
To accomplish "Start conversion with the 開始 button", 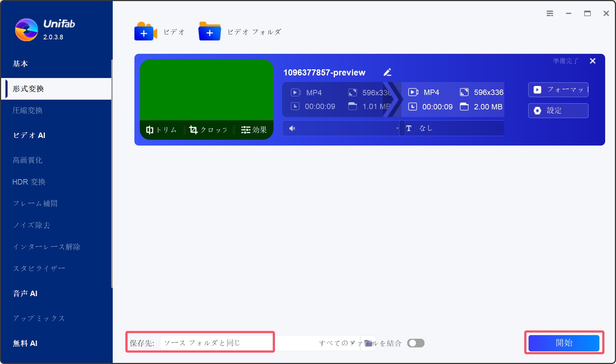I will click(x=564, y=343).
